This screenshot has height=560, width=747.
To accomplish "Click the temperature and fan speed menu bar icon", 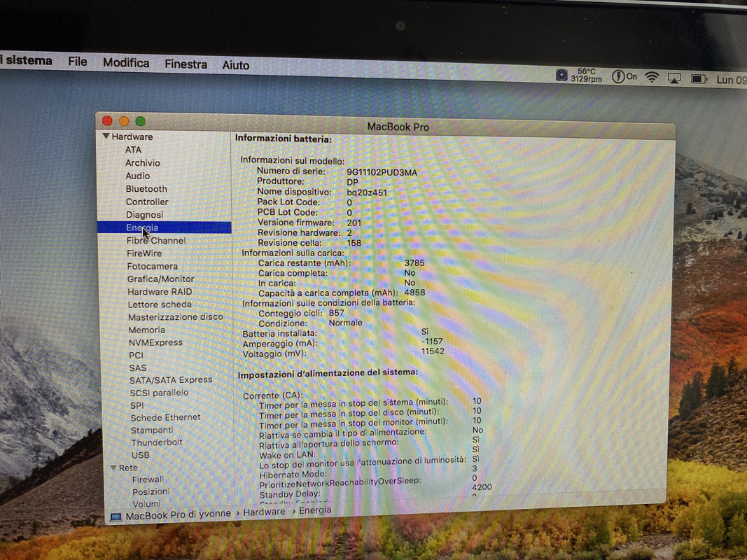I will click(x=579, y=75).
